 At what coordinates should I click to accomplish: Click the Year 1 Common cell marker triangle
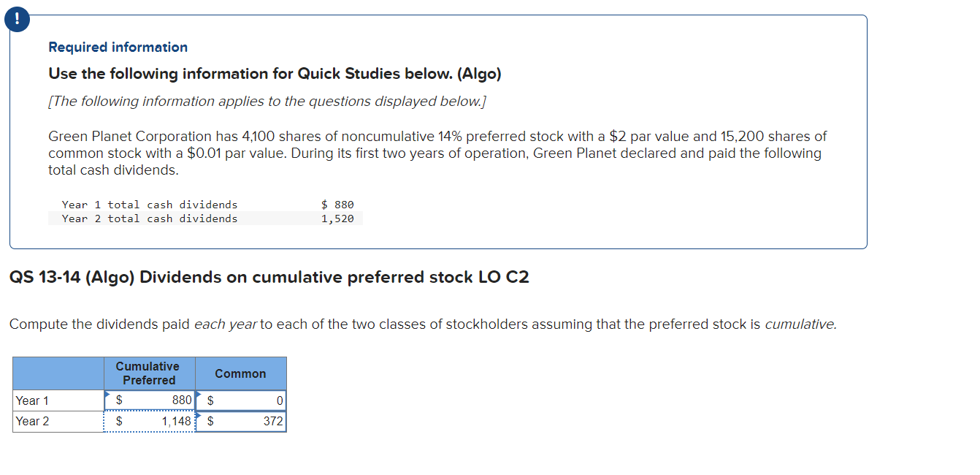pyautogui.click(x=200, y=395)
